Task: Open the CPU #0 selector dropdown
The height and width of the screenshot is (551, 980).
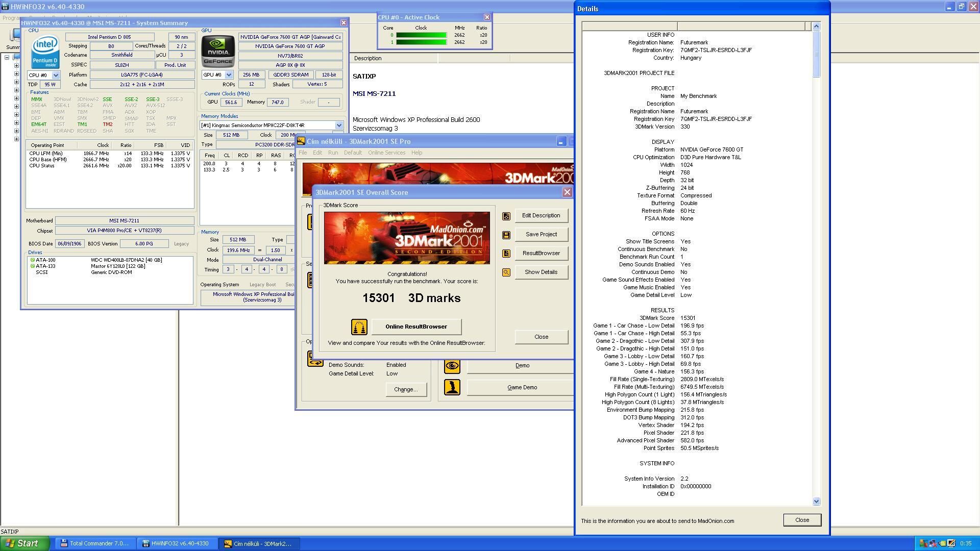Action: [x=56, y=76]
